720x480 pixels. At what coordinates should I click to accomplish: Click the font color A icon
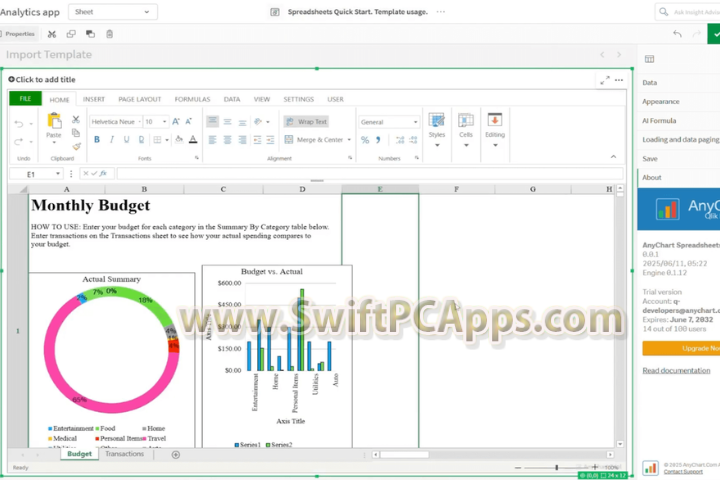[x=193, y=140]
